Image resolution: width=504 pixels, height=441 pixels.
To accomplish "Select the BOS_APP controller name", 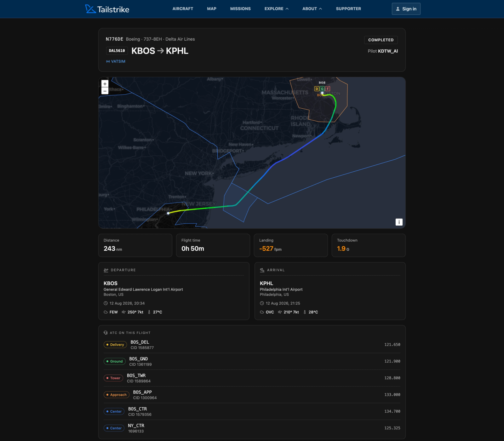I will tap(142, 392).
